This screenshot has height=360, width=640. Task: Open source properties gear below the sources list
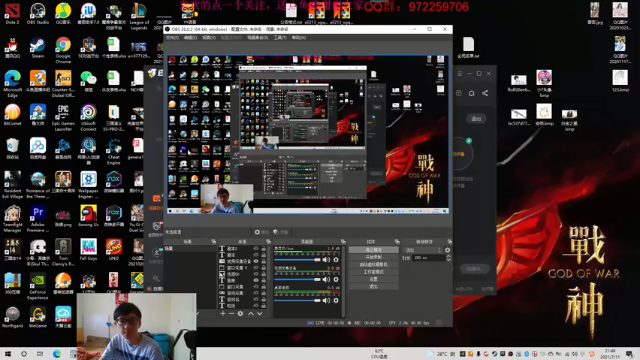[x=240, y=313]
